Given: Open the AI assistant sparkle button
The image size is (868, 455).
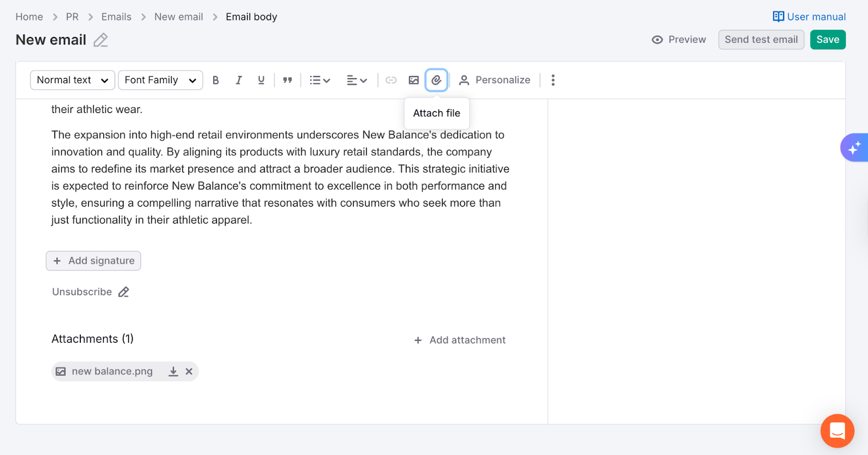Looking at the screenshot, I should [854, 148].
